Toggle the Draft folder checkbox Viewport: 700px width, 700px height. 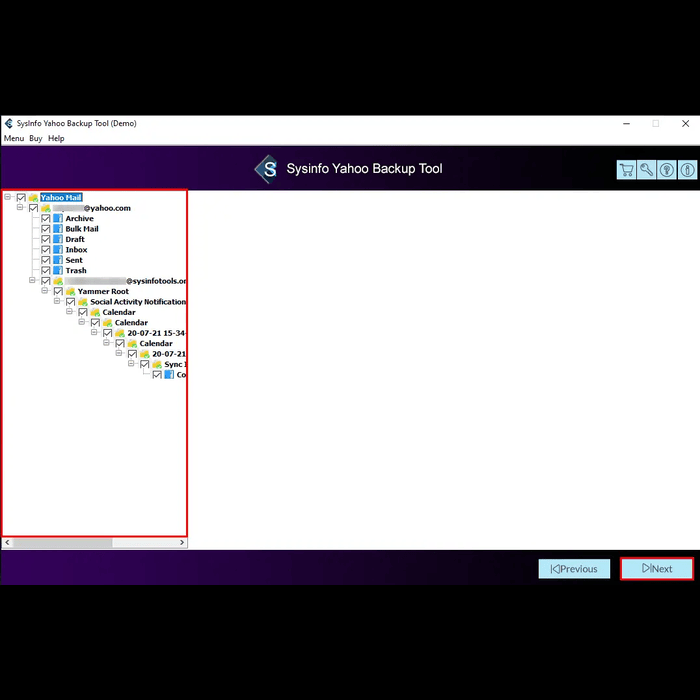pos(46,239)
